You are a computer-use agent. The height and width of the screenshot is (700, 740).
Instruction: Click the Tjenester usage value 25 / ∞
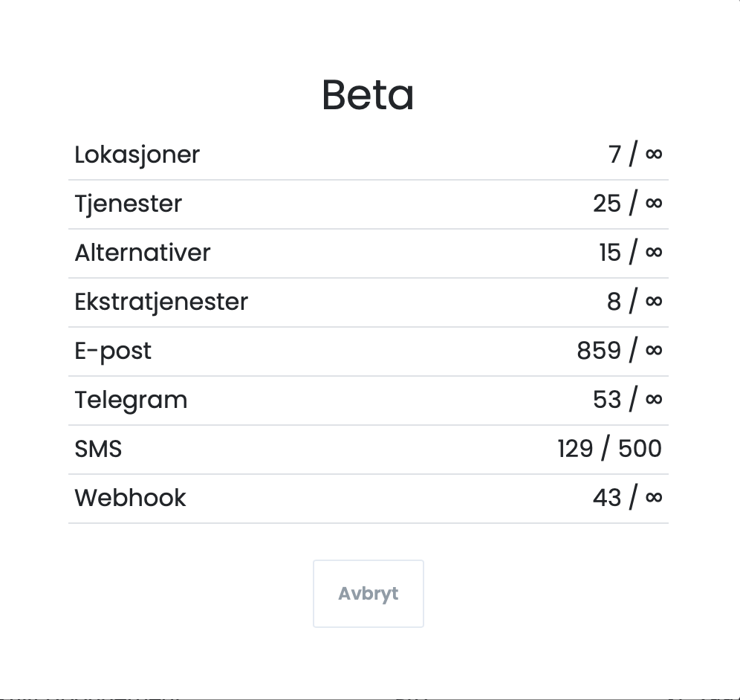pos(627,204)
